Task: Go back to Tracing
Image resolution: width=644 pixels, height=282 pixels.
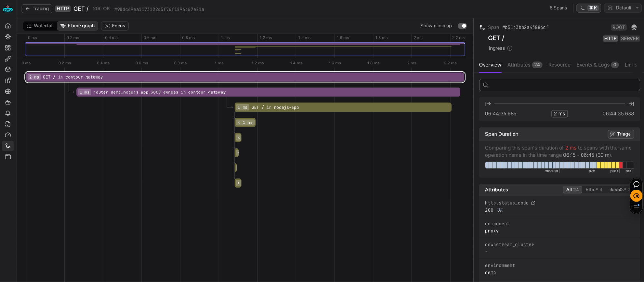Action: point(37,9)
